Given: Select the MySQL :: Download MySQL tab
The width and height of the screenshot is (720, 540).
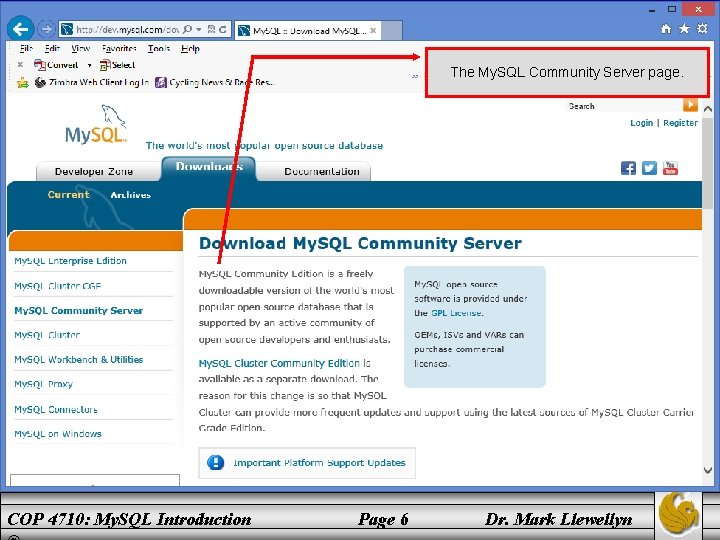Looking at the screenshot, I should pyautogui.click(x=307, y=31).
